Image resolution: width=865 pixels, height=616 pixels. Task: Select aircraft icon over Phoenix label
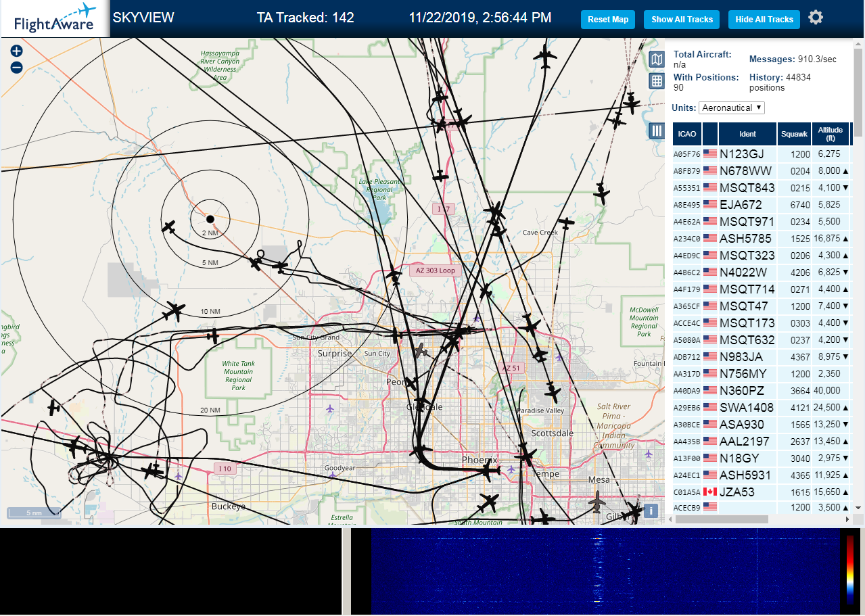pyautogui.click(x=486, y=471)
